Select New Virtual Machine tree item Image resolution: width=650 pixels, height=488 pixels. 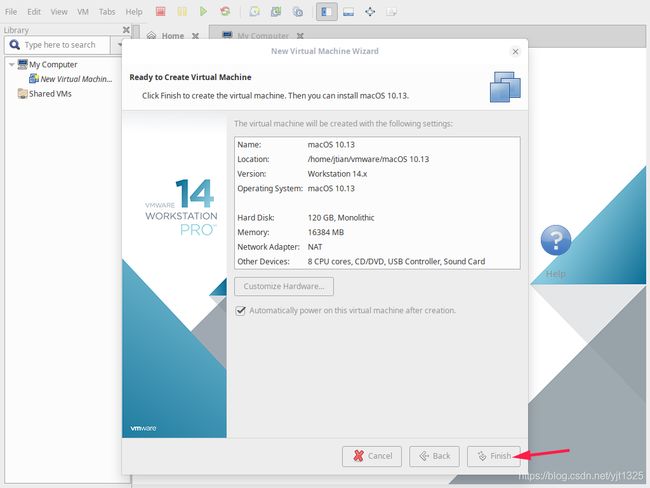tap(76, 79)
